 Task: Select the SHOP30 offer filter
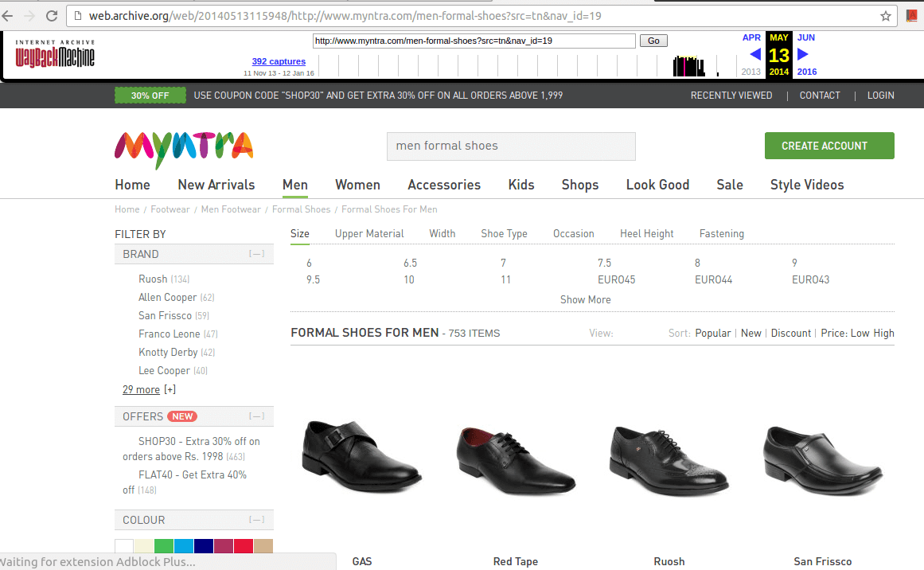[x=191, y=448]
